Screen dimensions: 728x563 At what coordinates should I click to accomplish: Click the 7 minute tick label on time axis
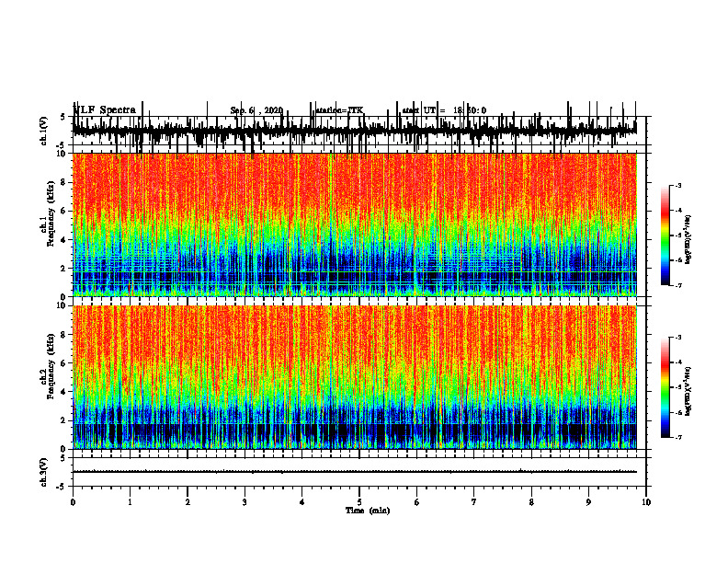pos(474,502)
